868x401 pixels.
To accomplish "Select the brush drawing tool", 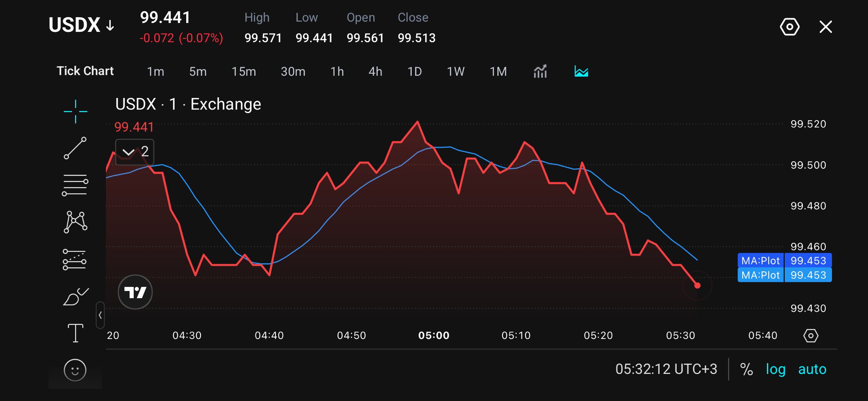I will tap(76, 296).
